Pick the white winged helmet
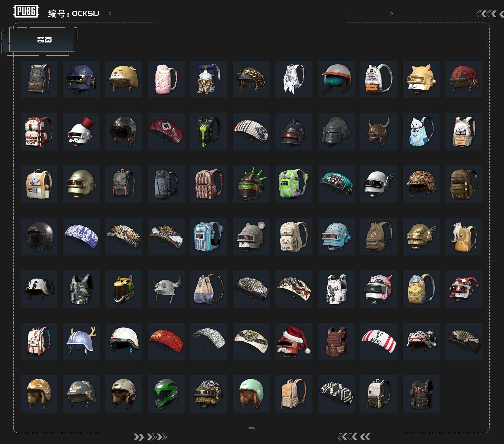Viewport: 504px width, 444px height. click(379, 184)
